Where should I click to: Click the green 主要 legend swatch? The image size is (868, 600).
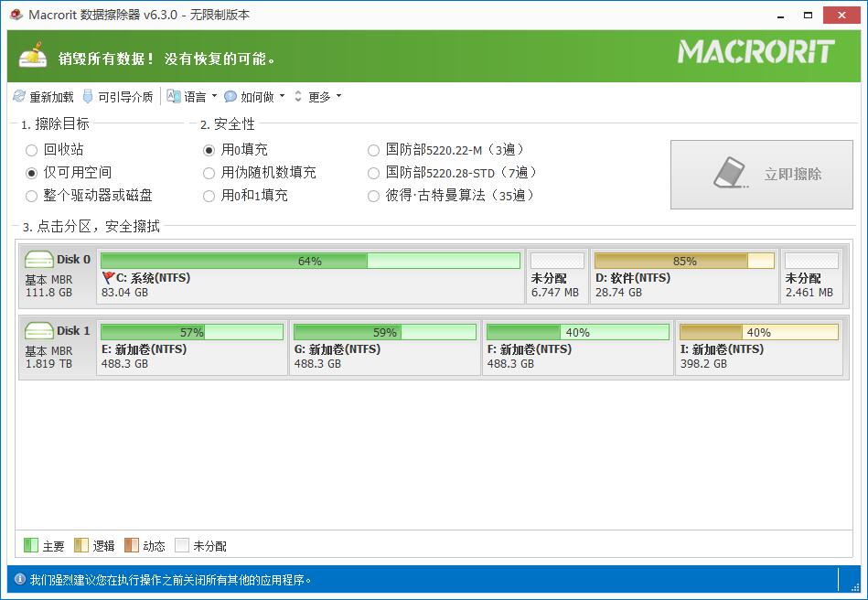31,546
